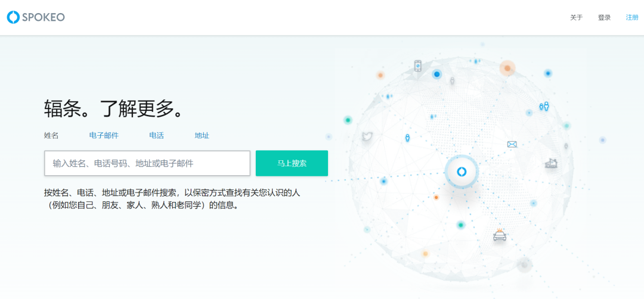
Task: Go to the 登录 link
Action: (604, 18)
